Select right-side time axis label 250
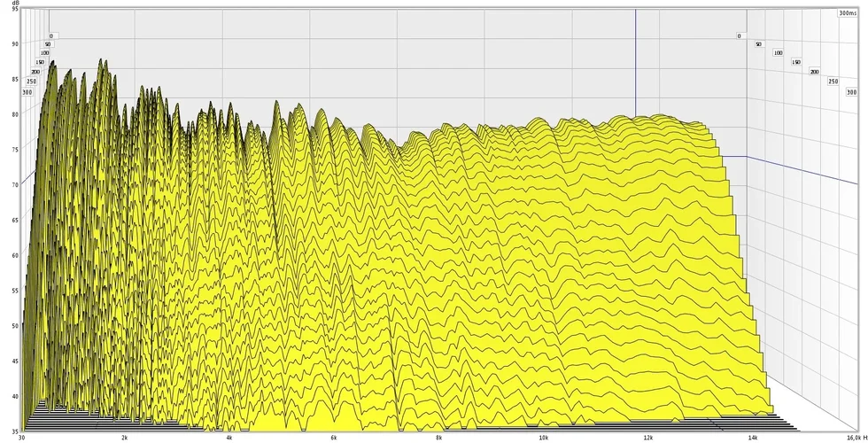 (833, 82)
